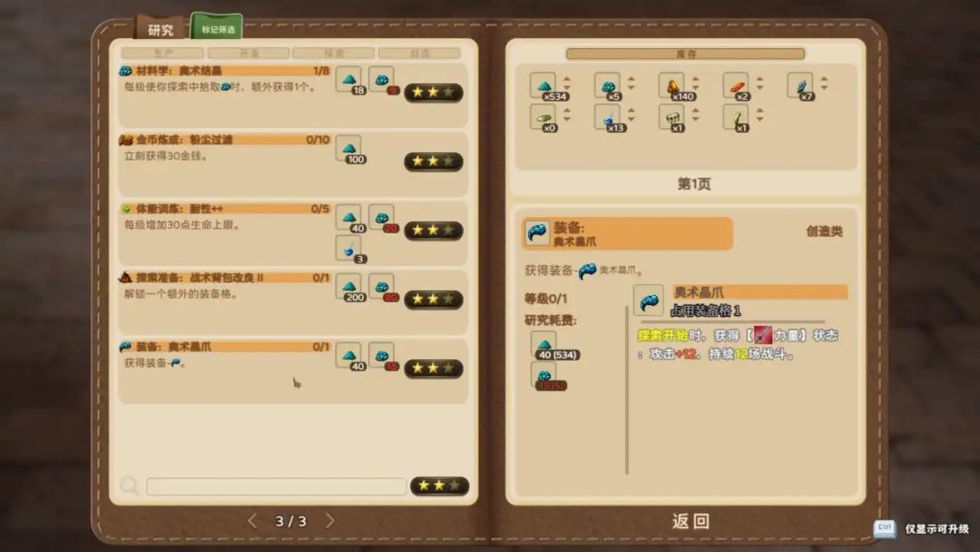Click the 3 / 3 page indicator
Viewport: 980px width, 552px height.
click(x=290, y=521)
